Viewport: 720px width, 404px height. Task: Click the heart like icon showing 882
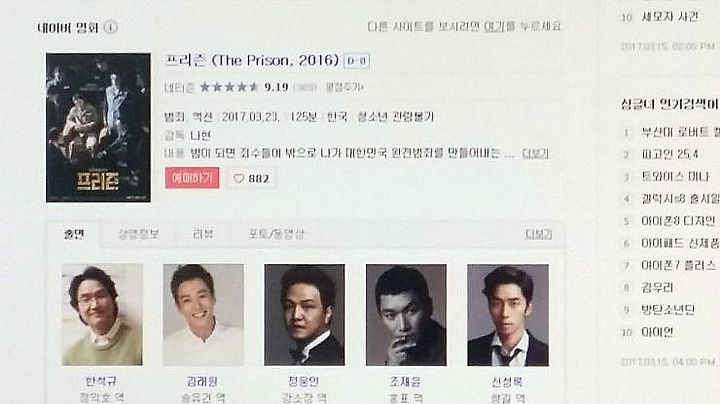238,178
